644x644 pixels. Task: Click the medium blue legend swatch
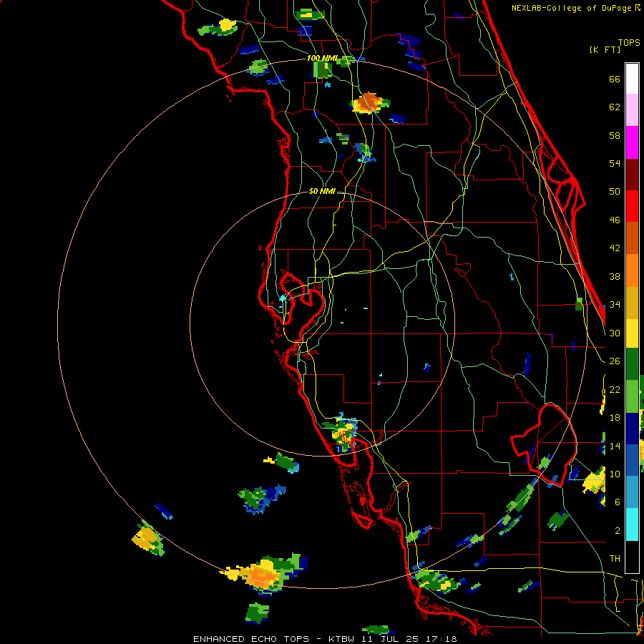click(x=632, y=460)
